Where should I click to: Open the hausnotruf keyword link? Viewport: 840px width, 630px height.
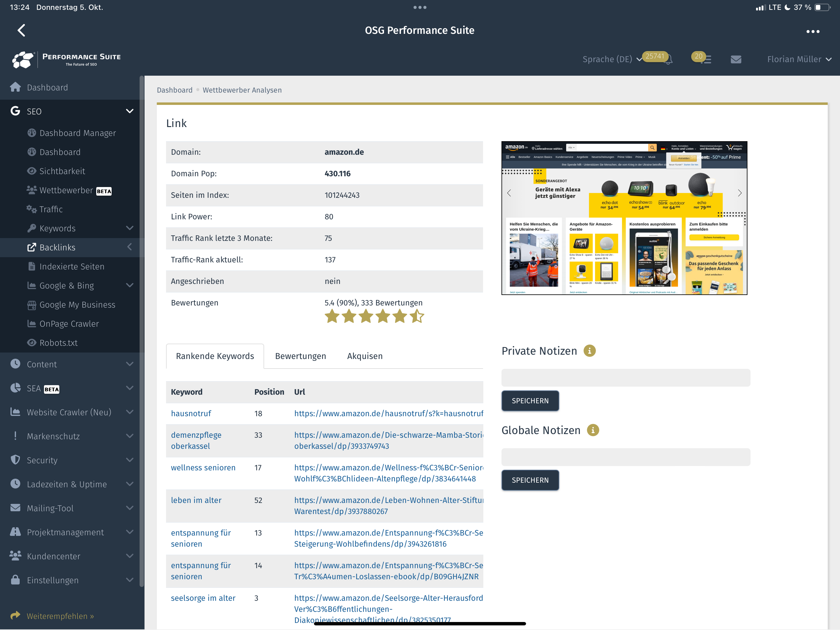click(x=191, y=413)
